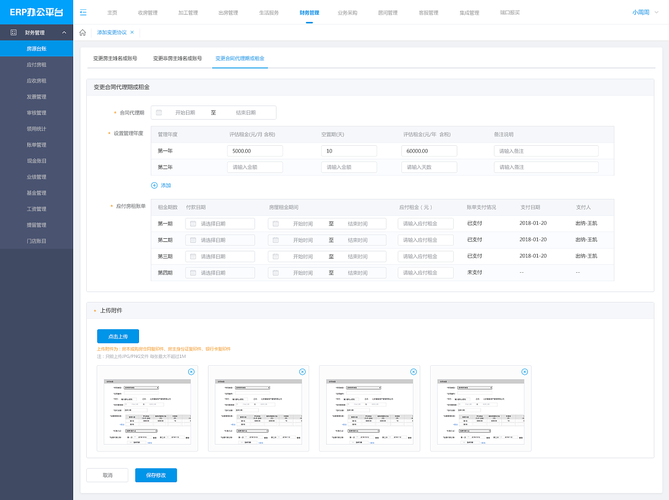Select 应付房租 in the sidebar
This screenshot has width=669, height=500.
[x=36, y=63]
